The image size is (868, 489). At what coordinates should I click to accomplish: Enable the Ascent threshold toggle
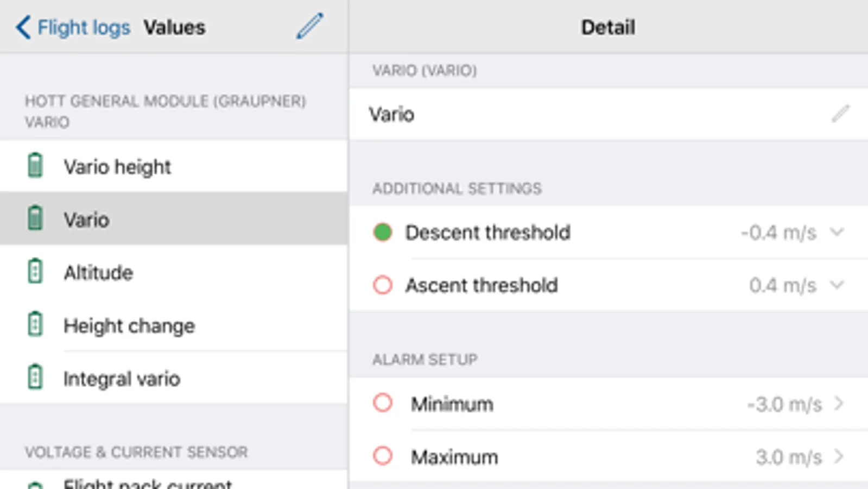pos(383,285)
